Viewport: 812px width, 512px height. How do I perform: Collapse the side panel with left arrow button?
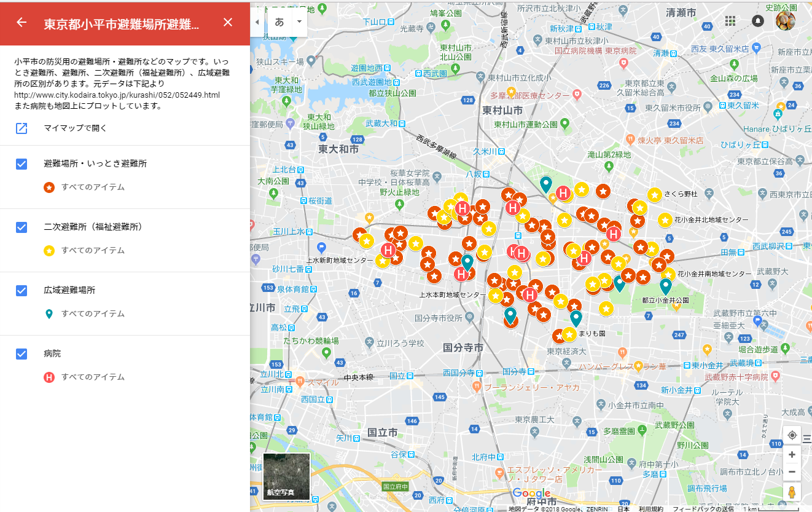coord(257,22)
